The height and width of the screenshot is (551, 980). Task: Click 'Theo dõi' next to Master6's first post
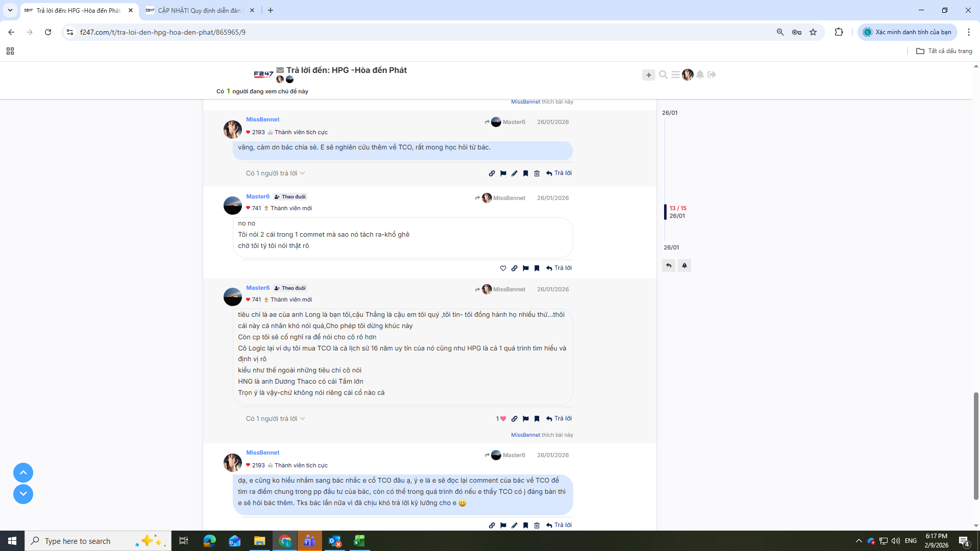click(x=290, y=197)
